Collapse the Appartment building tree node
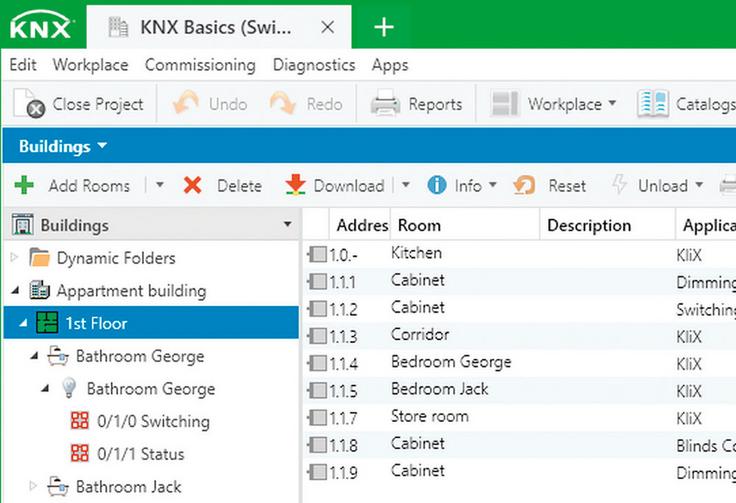 click(x=15, y=291)
